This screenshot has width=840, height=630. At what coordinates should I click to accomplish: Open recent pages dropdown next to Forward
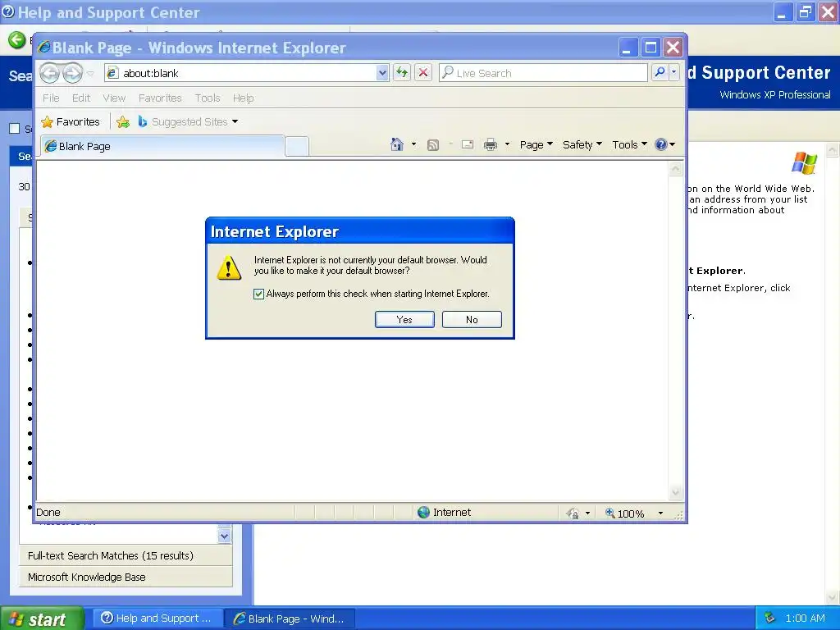point(90,73)
